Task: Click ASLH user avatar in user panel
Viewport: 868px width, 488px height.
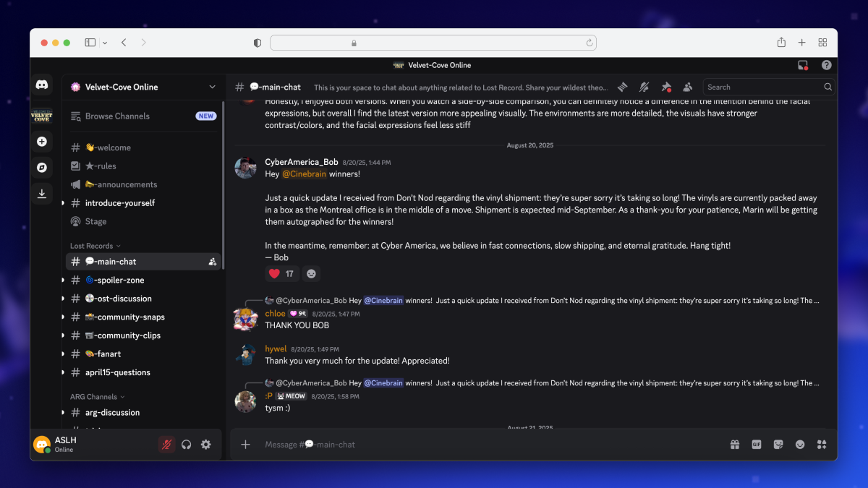Action: (x=42, y=445)
